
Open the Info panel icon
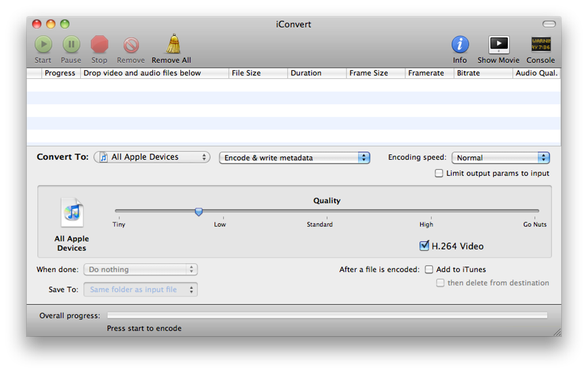[x=459, y=44]
